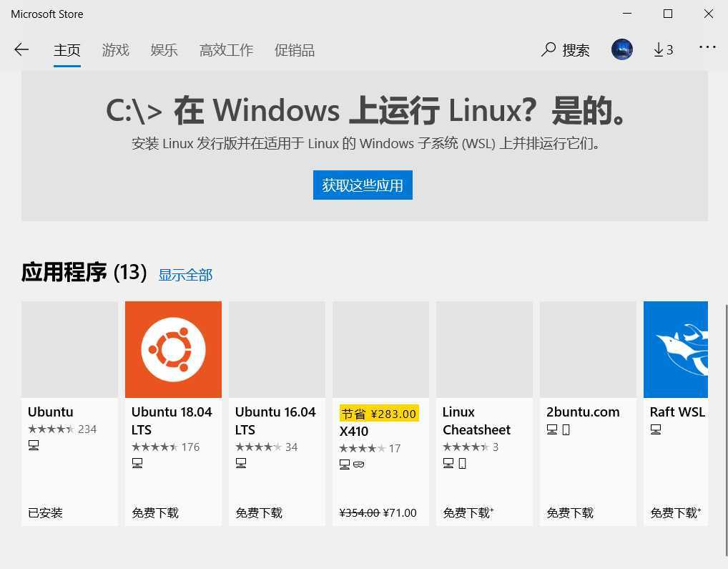
Task: View downloads and updates (3)
Action: click(663, 49)
